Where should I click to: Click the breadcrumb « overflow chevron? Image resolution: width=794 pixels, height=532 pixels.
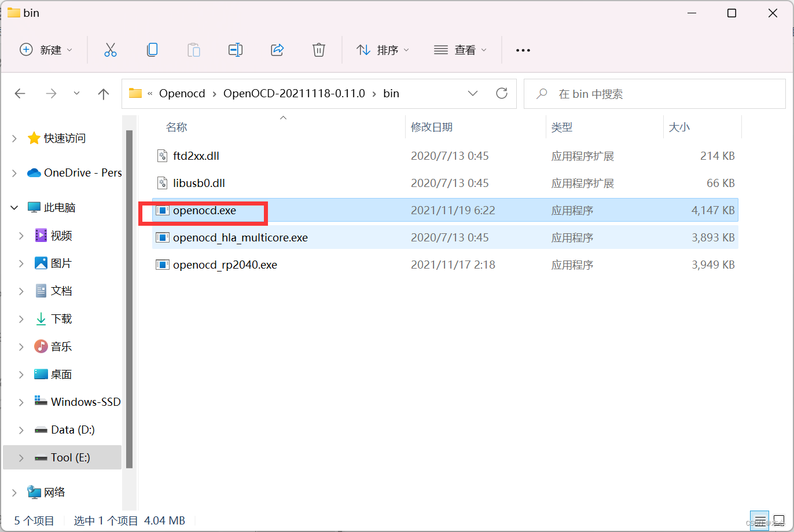150,93
